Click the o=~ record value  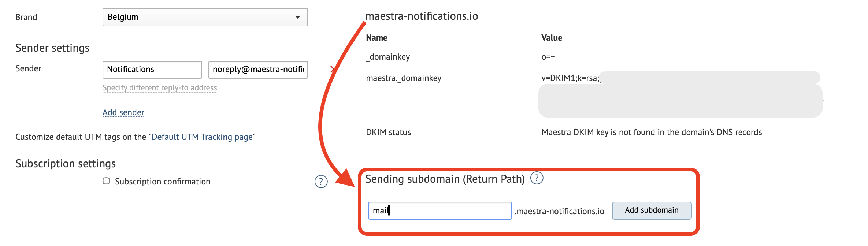[x=548, y=57]
